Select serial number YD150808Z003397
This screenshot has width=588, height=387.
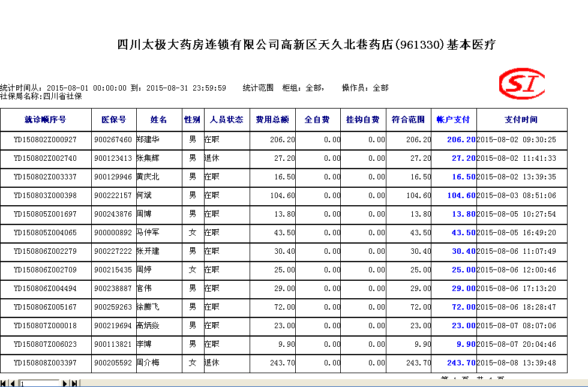pyautogui.click(x=46, y=363)
